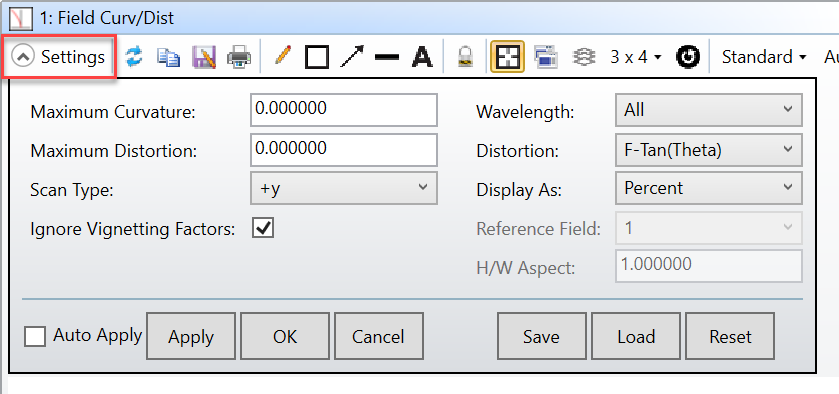Click the Copy window icon
Image resolution: width=839 pixels, height=394 pixels.
pyautogui.click(x=169, y=57)
